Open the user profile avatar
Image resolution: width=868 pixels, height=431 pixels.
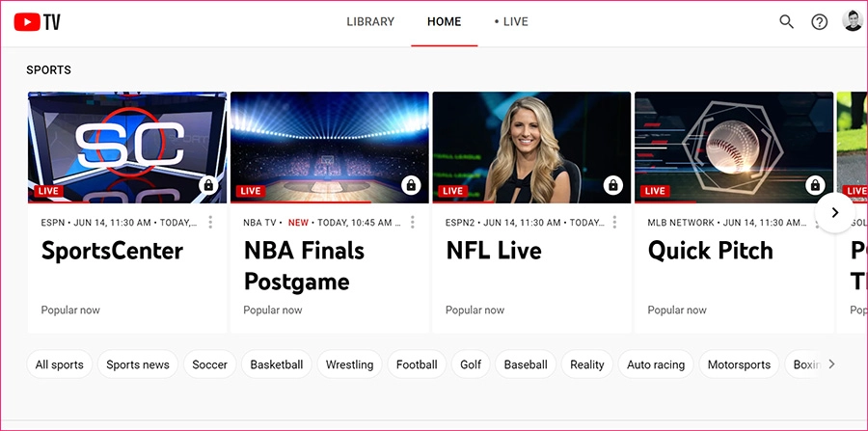[853, 21]
